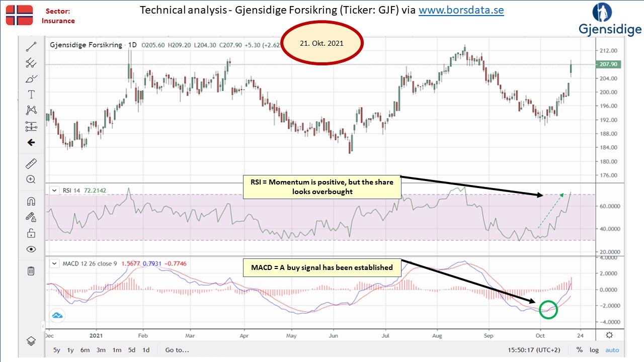Collapse the MACD indicator pane
This screenshot has height=362, width=644.
(54, 263)
